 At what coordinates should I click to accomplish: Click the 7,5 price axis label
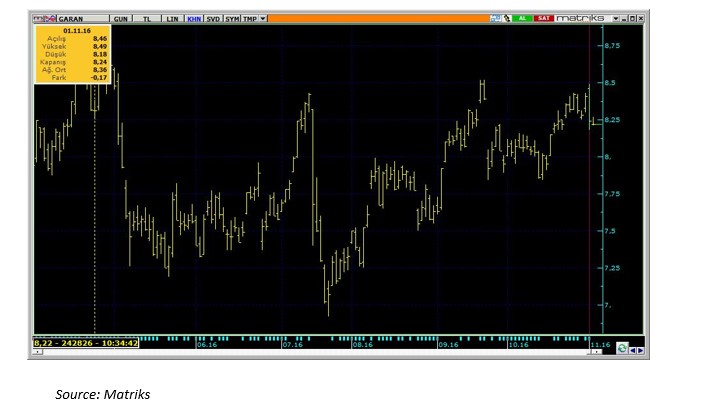click(x=610, y=231)
